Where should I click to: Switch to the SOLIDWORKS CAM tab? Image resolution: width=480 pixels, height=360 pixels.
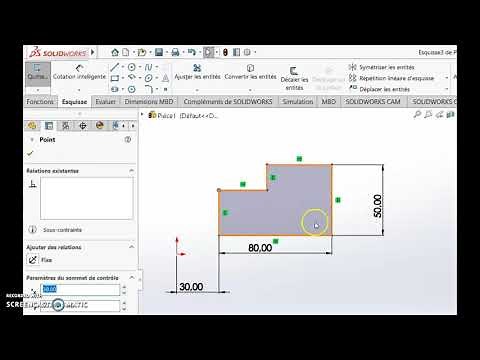(373, 102)
